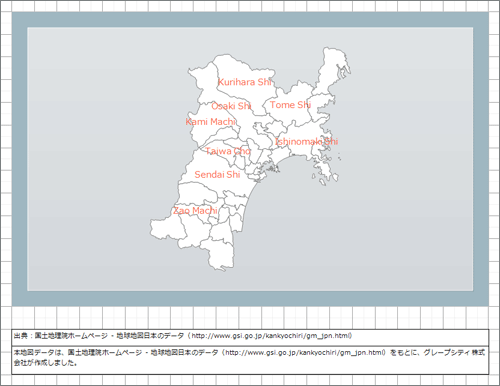Click the 出典 source citation text box
This screenshot has height=386, width=500.
pos(250,337)
